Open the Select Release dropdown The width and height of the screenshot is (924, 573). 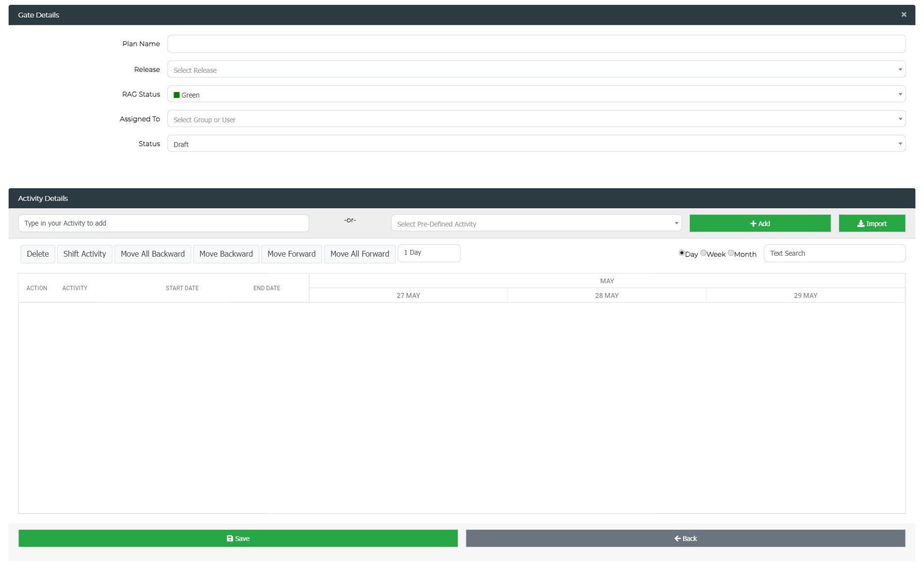[536, 69]
